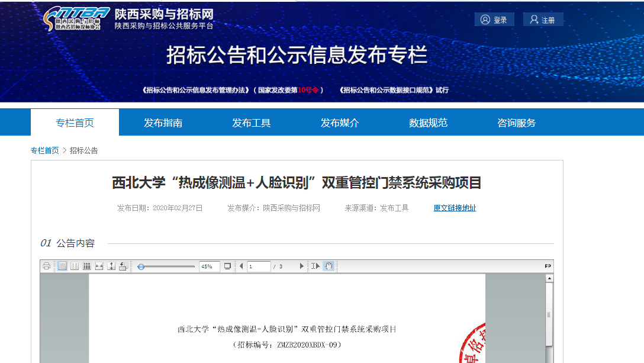Open the 发布媒介 tab

340,123
